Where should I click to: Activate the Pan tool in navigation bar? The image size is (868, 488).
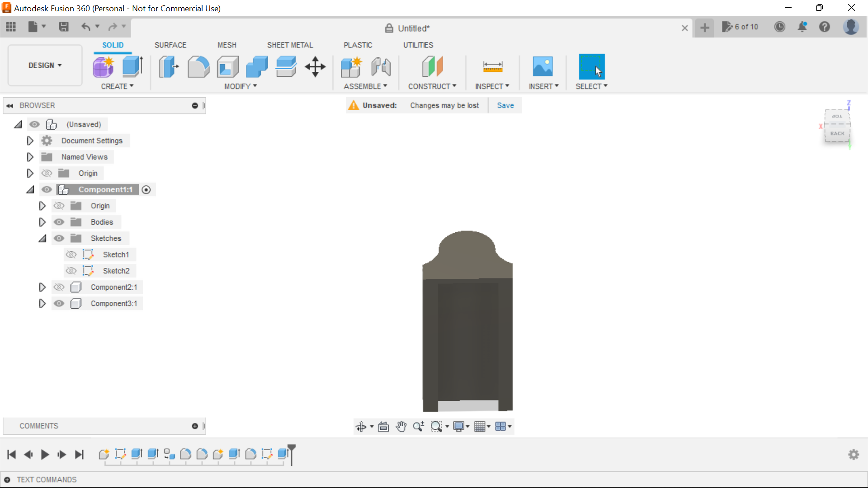[x=401, y=426]
